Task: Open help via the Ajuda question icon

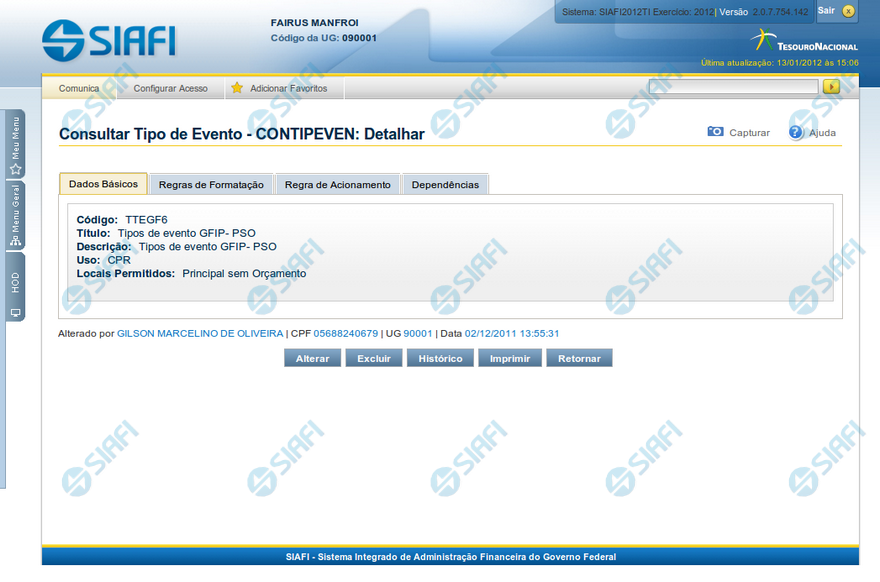Action: tap(796, 132)
